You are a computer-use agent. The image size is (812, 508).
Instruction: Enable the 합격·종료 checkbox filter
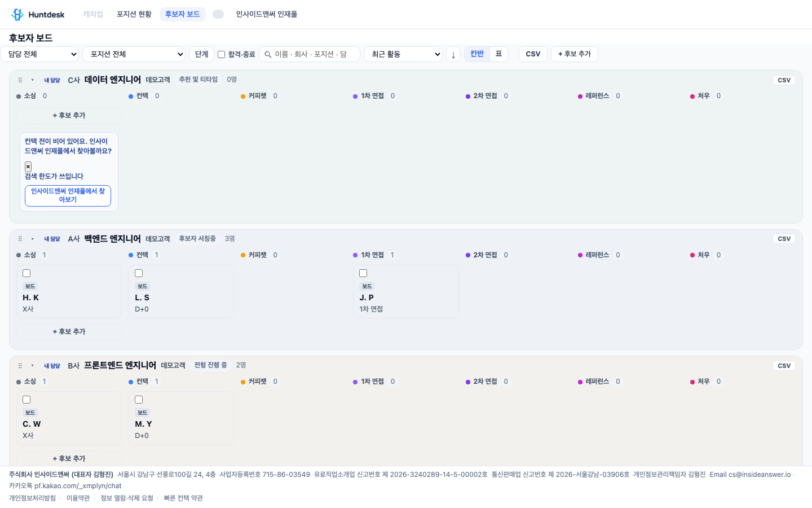(x=222, y=55)
